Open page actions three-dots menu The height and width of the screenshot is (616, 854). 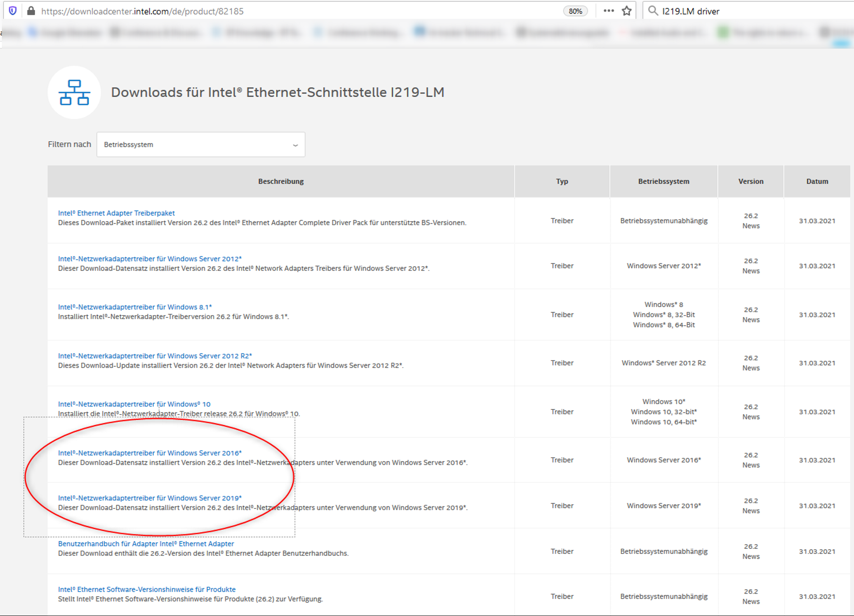(x=609, y=11)
